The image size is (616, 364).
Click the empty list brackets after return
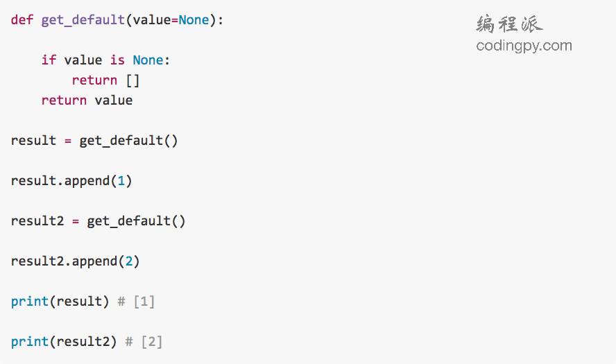click(132, 80)
